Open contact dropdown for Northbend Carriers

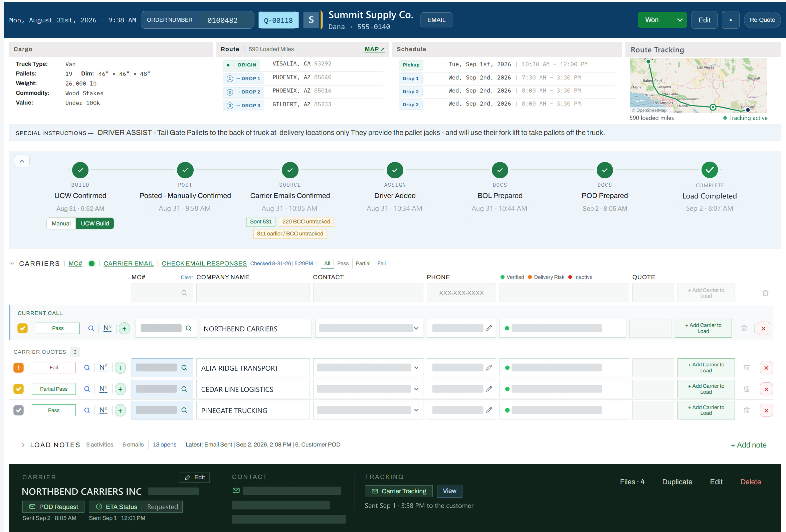coord(416,328)
